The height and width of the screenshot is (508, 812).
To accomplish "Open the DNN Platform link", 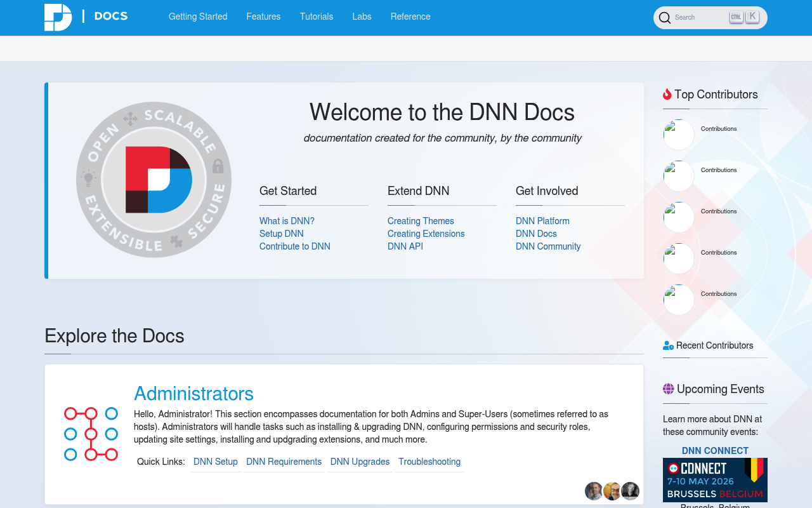I will pyautogui.click(x=542, y=221).
